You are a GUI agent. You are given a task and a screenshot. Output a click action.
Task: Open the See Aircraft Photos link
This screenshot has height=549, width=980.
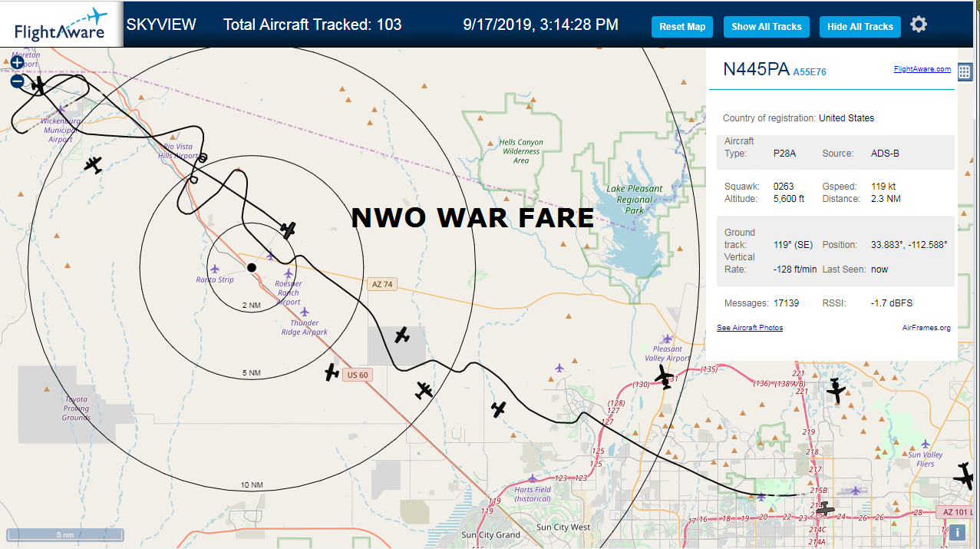(x=750, y=328)
